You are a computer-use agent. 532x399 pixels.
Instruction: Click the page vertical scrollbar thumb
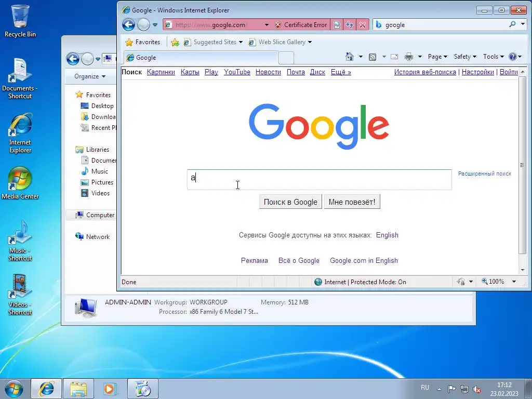point(522,165)
